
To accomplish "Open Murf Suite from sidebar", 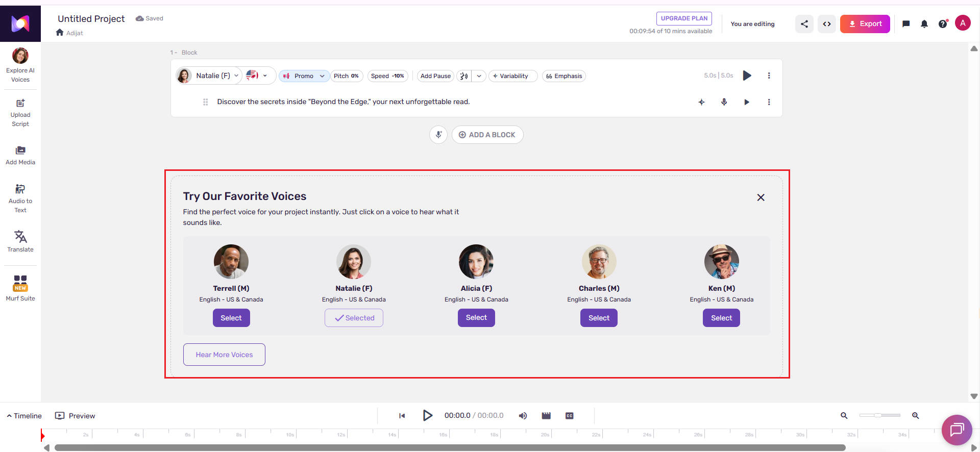I will coord(20,288).
